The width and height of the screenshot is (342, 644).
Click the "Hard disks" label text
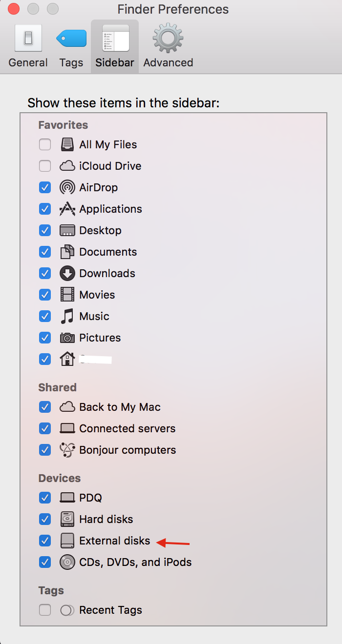click(x=107, y=519)
